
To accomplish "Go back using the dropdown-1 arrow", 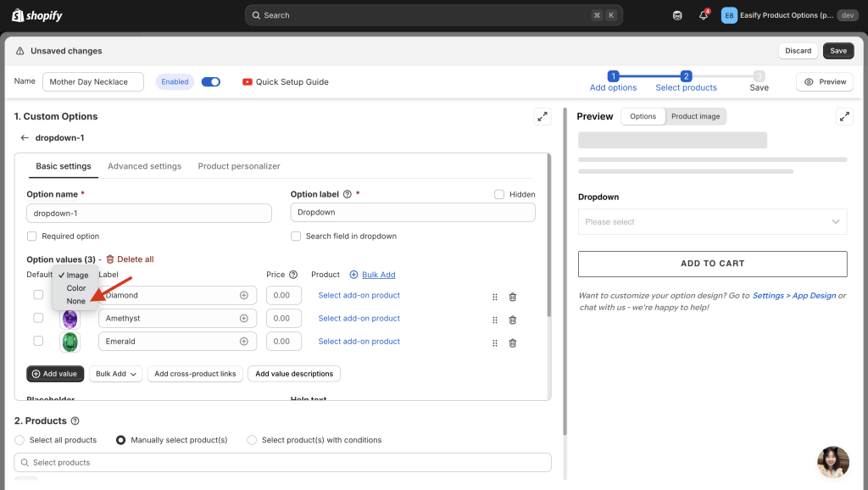I will [x=25, y=137].
